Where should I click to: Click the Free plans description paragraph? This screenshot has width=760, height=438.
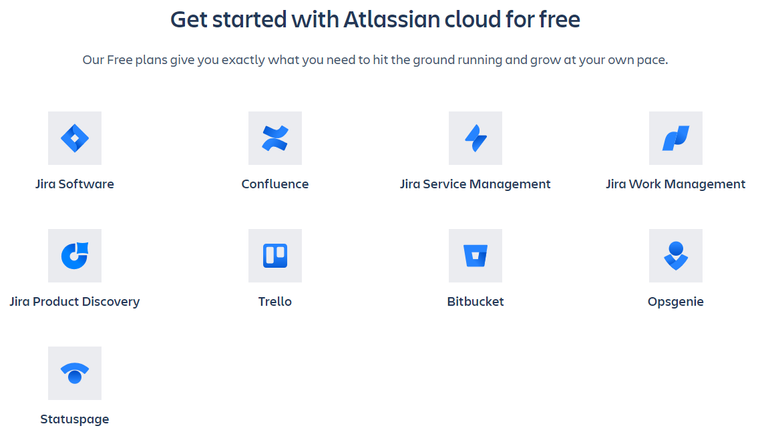375,60
